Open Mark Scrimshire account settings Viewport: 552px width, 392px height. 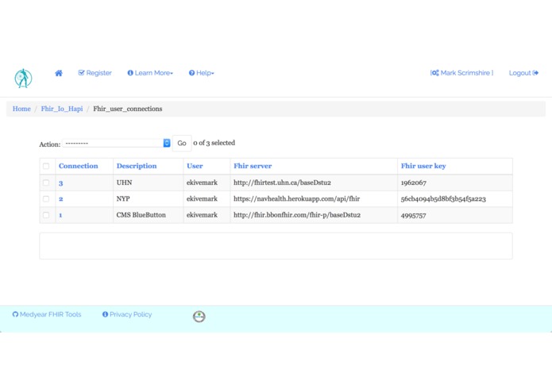462,73
